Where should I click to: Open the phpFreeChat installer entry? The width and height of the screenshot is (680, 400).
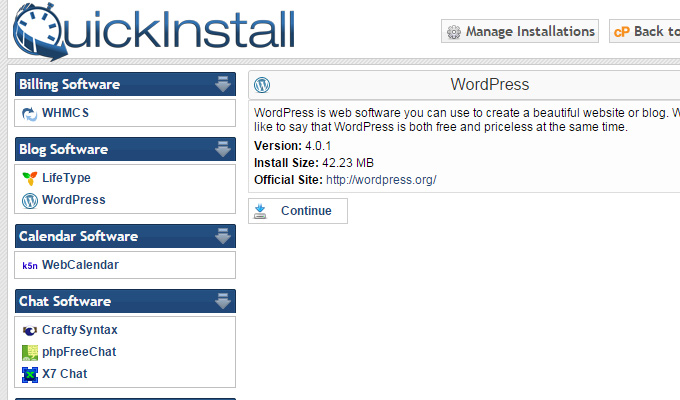[x=79, y=352]
